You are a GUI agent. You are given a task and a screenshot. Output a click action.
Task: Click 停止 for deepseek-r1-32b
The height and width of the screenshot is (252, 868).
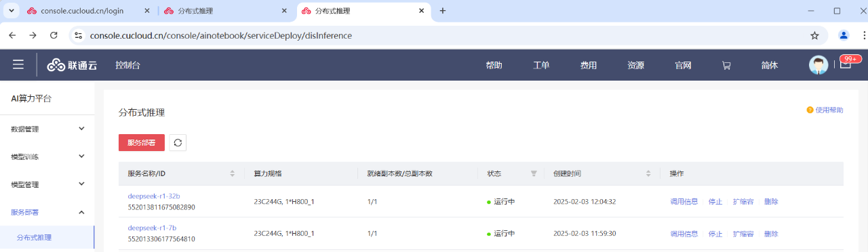tap(715, 201)
